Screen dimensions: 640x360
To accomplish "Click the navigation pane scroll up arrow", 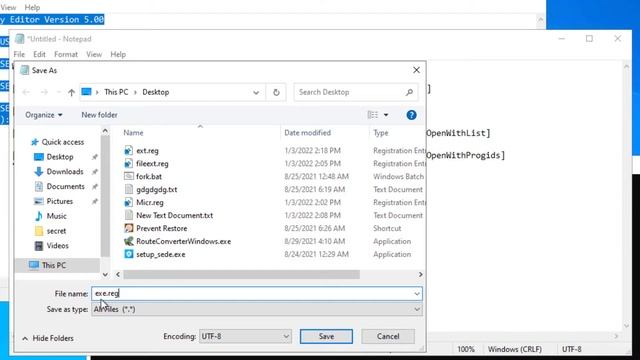I will point(105,131).
